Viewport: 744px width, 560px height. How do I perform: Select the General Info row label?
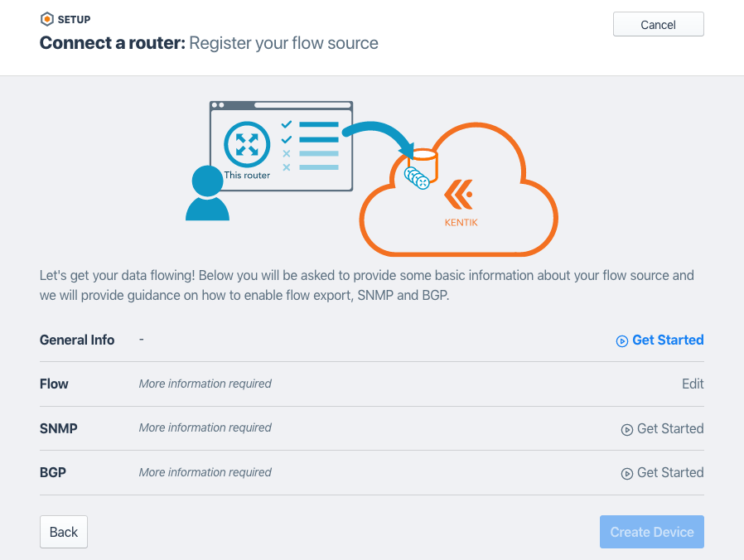coord(77,340)
